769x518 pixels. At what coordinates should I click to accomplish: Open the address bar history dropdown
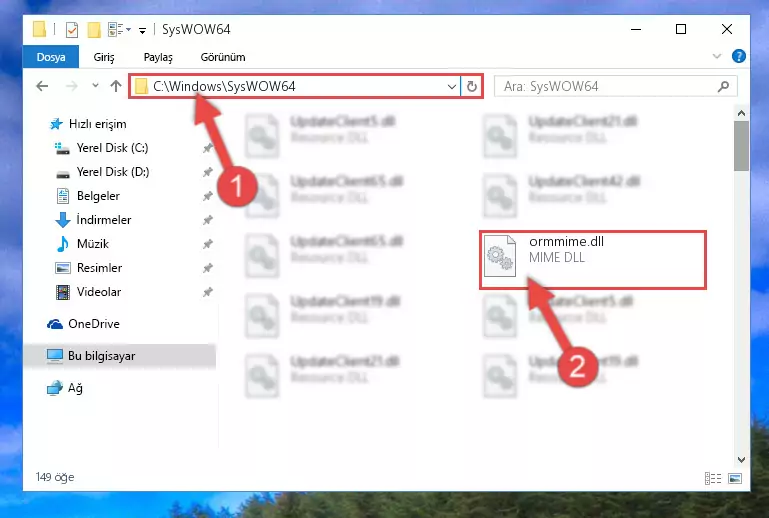[x=452, y=87]
